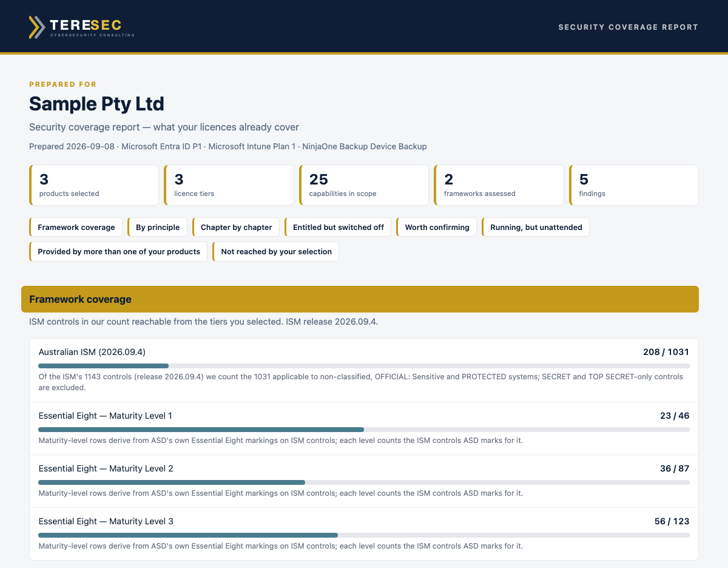Click the 25 capabilities in scope card
Image resolution: width=728 pixels, height=568 pixels.
pos(364,185)
